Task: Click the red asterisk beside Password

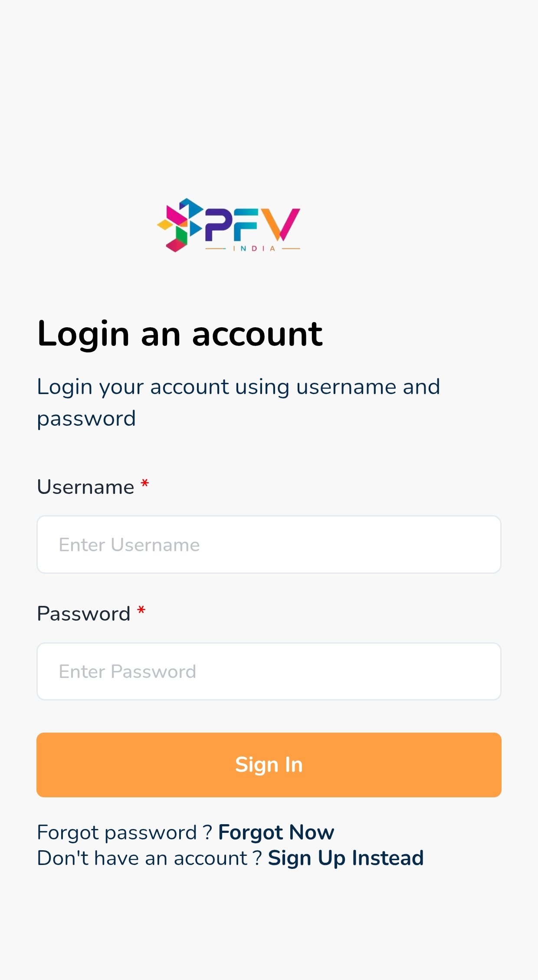Action: pos(141,611)
